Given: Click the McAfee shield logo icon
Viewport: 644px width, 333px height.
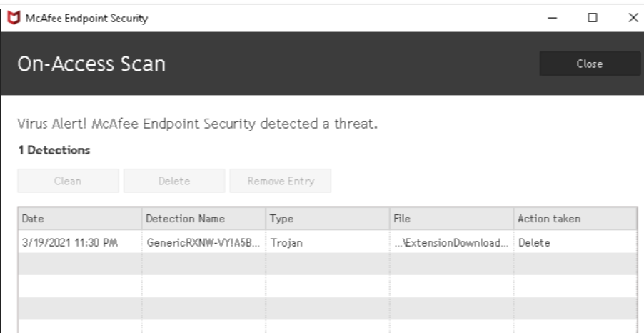Looking at the screenshot, I should coord(14,18).
